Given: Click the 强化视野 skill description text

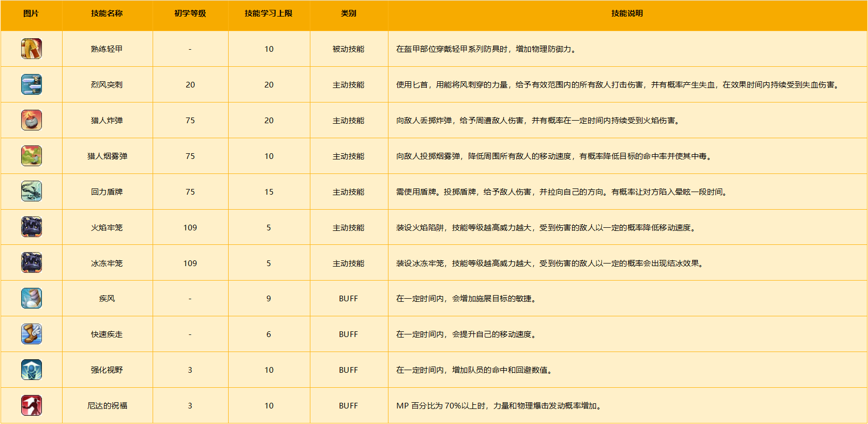Looking at the screenshot, I should coord(475,370).
